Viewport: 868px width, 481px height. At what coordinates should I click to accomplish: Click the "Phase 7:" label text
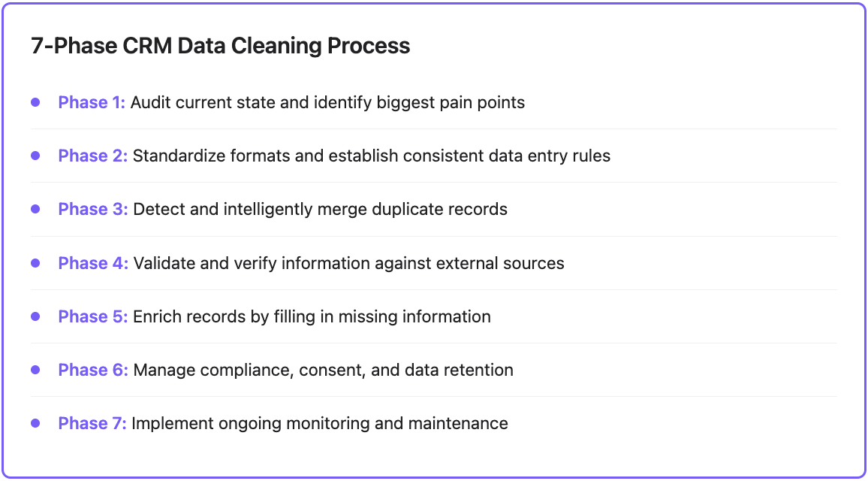[92, 423]
